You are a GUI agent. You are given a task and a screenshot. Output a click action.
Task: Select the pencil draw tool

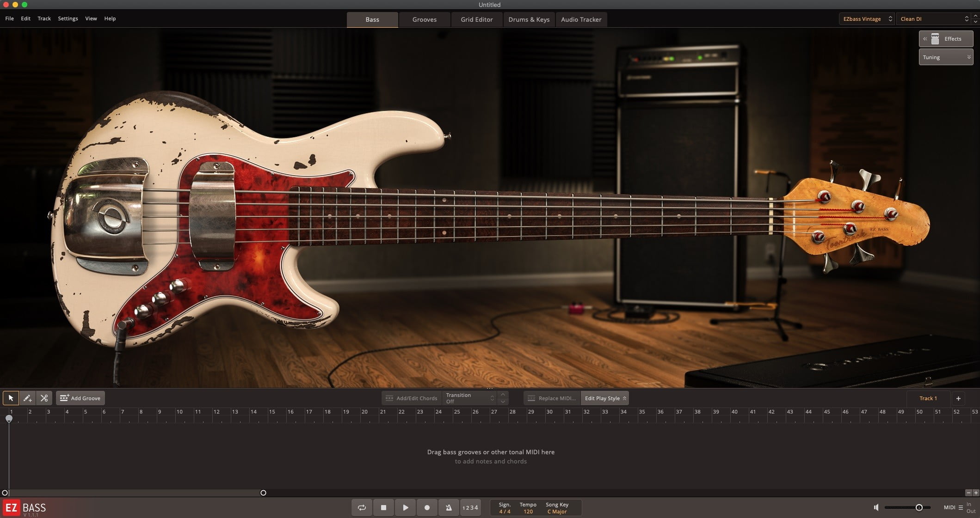27,398
